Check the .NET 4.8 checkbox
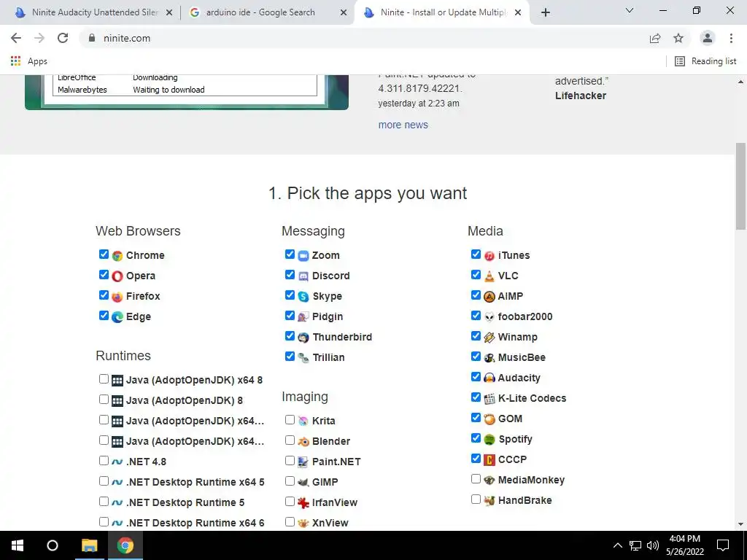 tap(104, 461)
